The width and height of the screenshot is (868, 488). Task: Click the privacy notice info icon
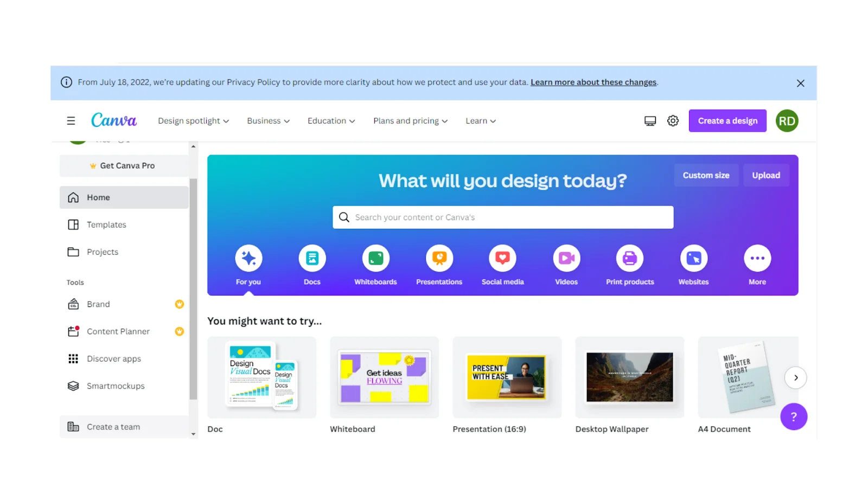(x=66, y=82)
